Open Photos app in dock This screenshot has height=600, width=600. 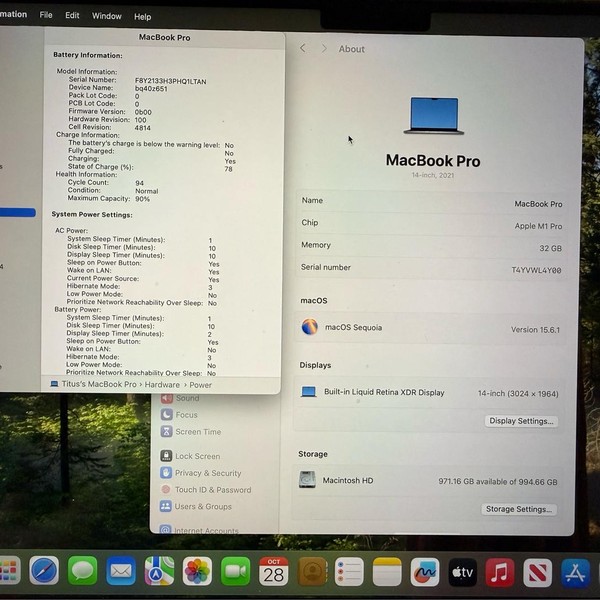coord(197,572)
